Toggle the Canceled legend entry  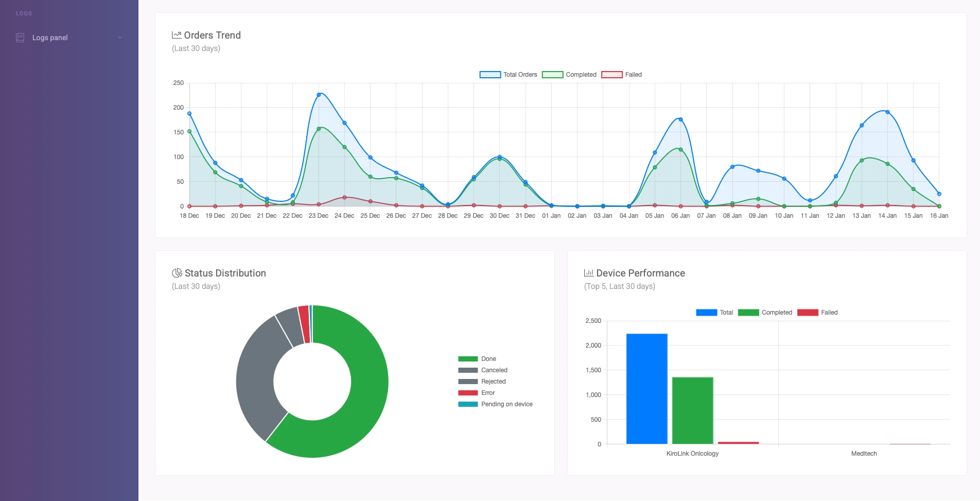pos(482,370)
